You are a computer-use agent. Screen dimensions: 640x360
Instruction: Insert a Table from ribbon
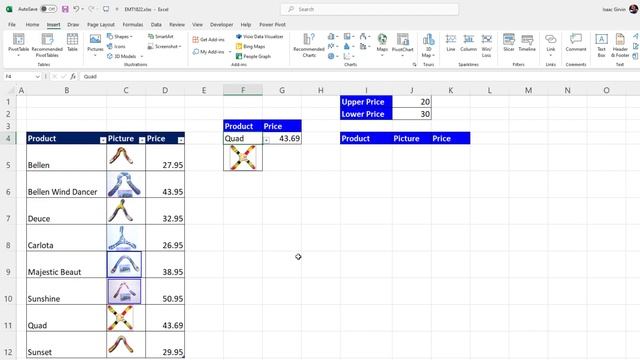pyautogui.click(x=72, y=42)
